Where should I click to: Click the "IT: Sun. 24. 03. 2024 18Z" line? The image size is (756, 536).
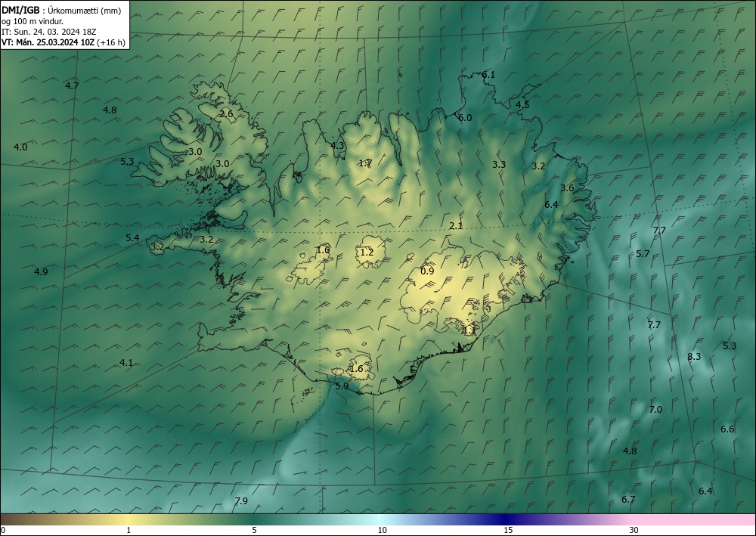click(x=48, y=32)
